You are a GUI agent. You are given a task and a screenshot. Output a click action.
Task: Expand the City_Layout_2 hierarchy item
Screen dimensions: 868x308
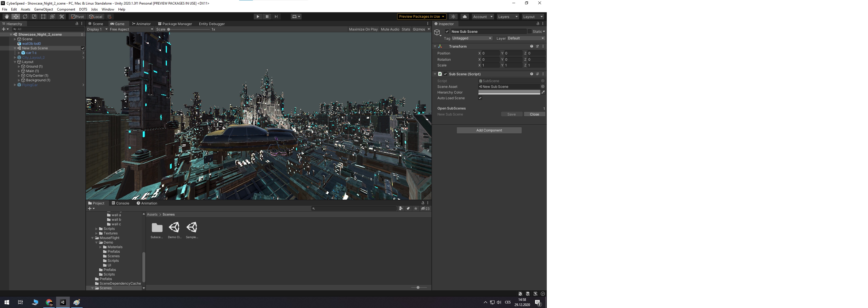click(x=15, y=57)
